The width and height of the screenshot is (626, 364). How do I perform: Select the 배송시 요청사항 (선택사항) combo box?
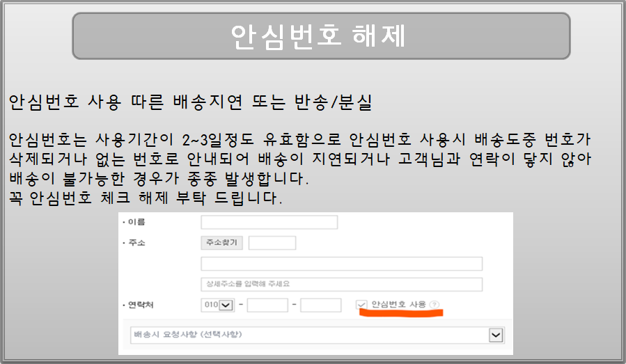(313, 335)
